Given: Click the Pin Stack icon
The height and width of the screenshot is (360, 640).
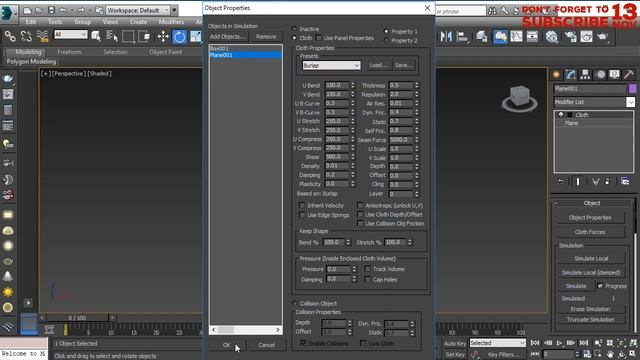Looking at the screenshot, I should [x=561, y=181].
